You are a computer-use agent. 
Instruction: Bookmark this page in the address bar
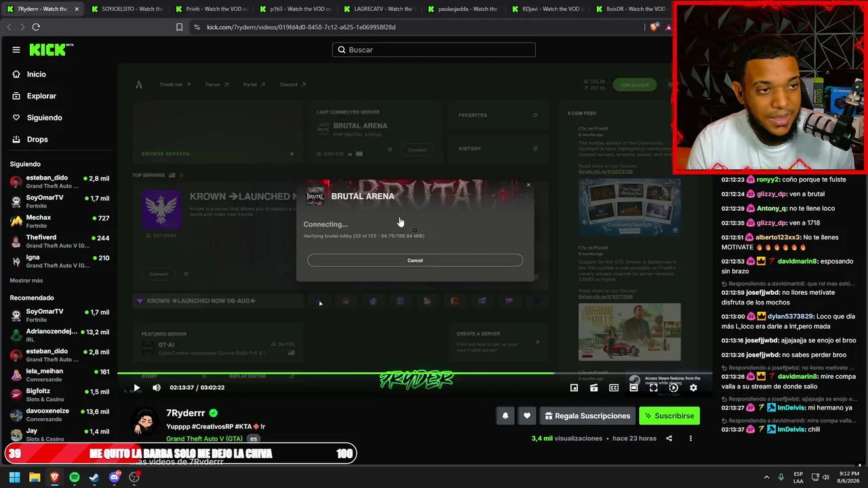point(179,27)
